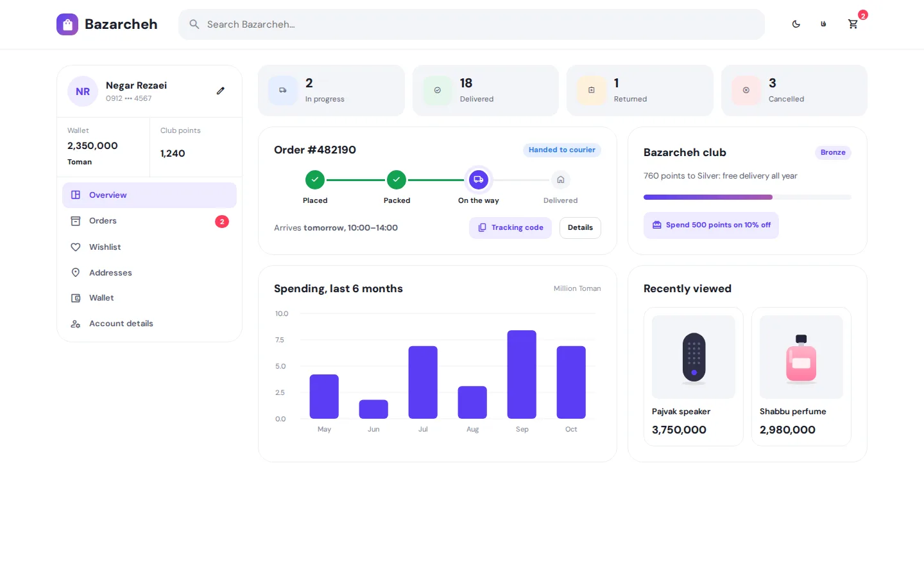
Task: Click the NR avatar circle
Action: click(83, 91)
